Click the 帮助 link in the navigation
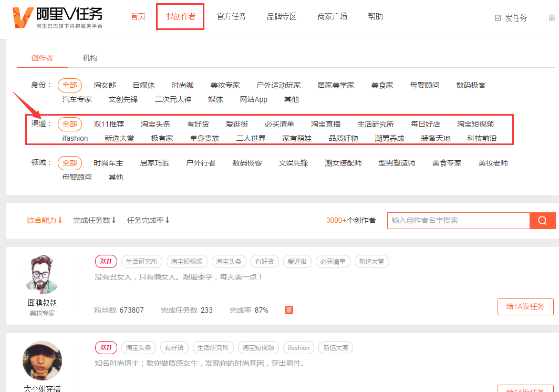The width and height of the screenshot is (559, 392). 376,16
